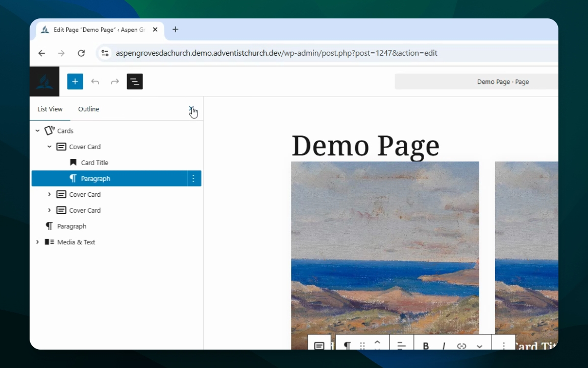Expand the Media & Text block

tap(37, 242)
